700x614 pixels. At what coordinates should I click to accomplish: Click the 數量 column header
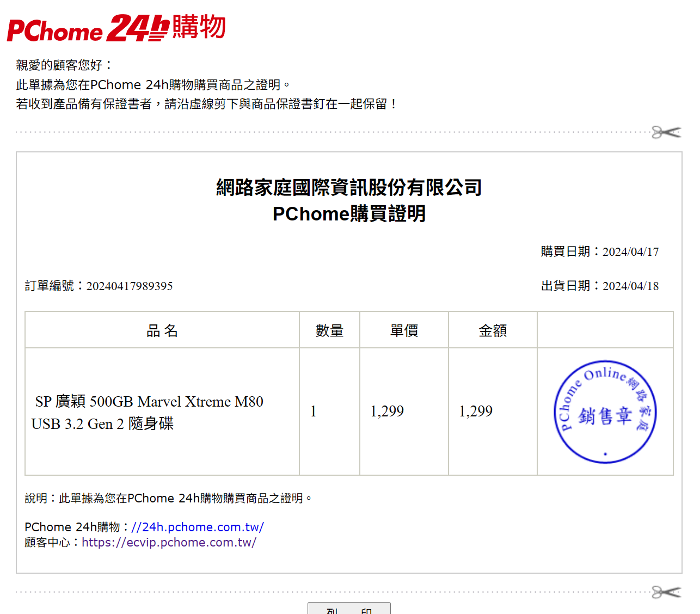click(329, 330)
